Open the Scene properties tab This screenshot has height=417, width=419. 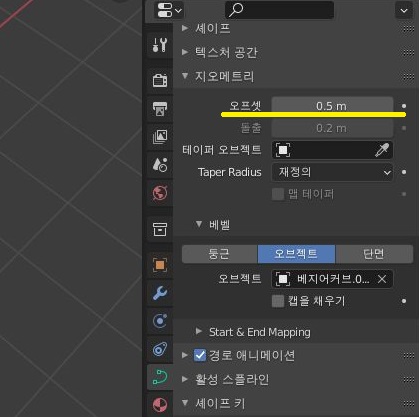click(160, 165)
